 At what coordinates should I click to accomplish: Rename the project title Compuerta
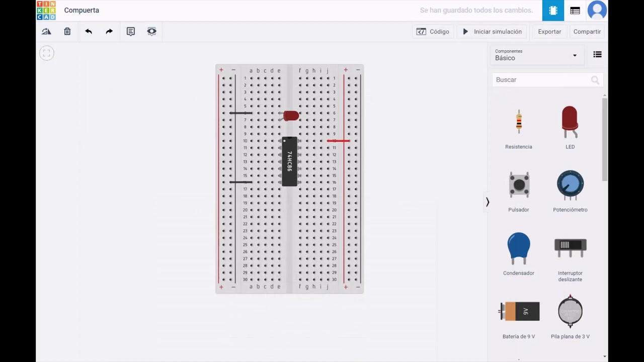pyautogui.click(x=82, y=11)
